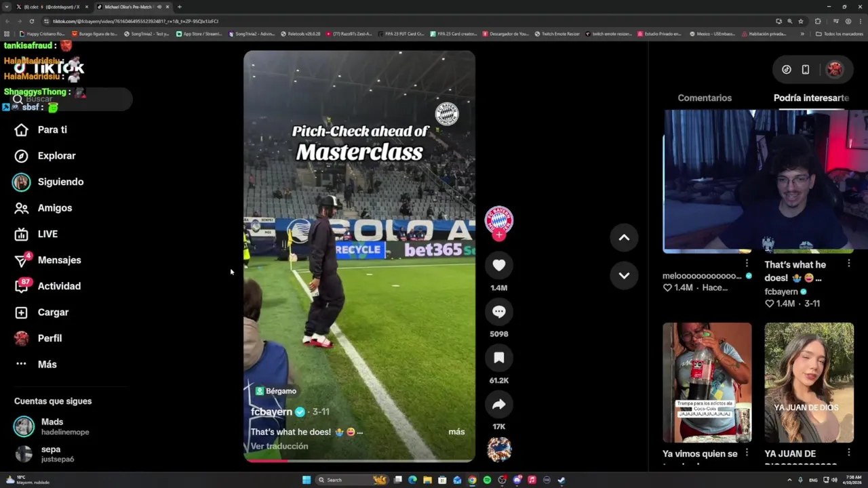Open profile avatar at top right
The height and width of the screenshot is (488, 868).
[x=835, y=69]
